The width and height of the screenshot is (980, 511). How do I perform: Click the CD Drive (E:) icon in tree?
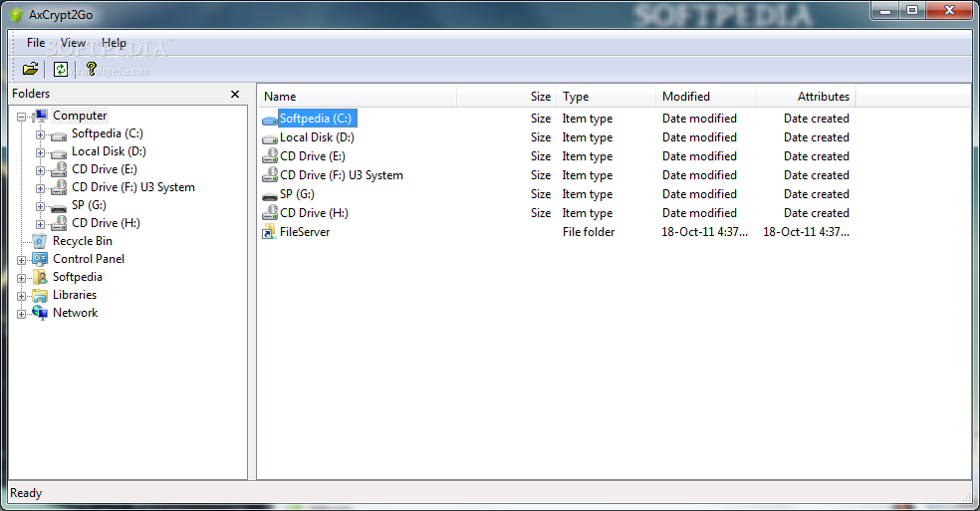[59, 169]
